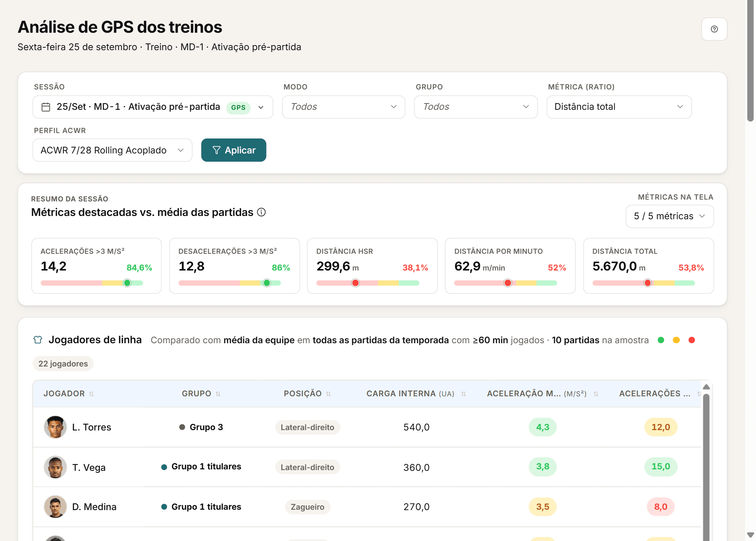Click the yellow legend dot

click(676, 340)
